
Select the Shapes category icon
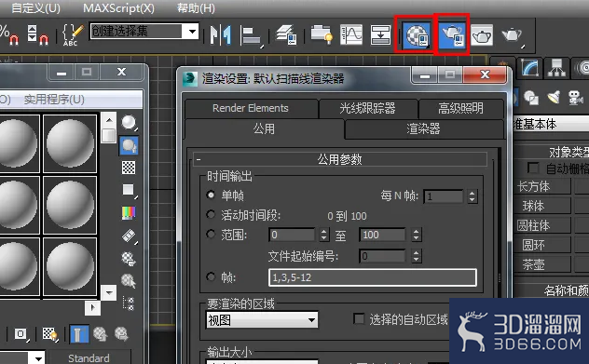point(531,98)
